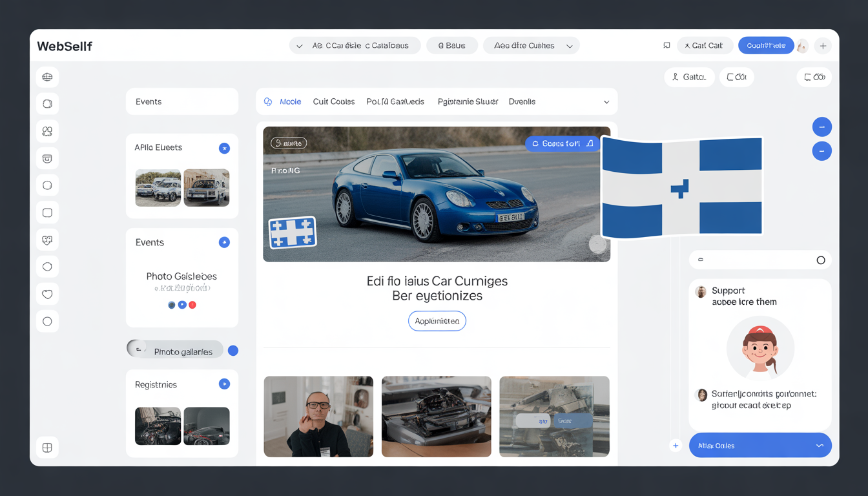Open the thumbnail of the man with glasses
The width and height of the screenshot is (868, 496).
(x=318, y=417)
